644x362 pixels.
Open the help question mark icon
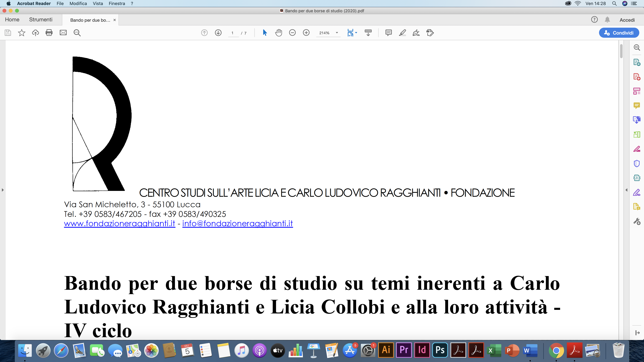[x=594, y=19]
